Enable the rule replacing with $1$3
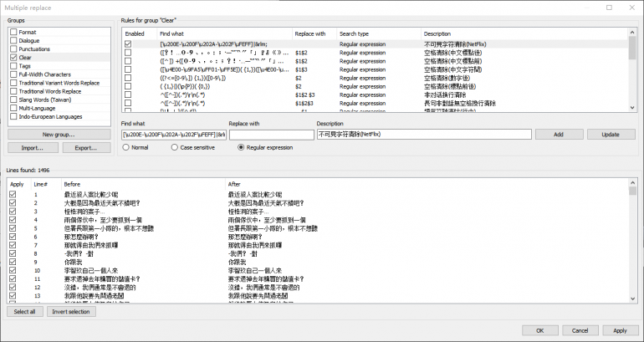 [128, 69]
